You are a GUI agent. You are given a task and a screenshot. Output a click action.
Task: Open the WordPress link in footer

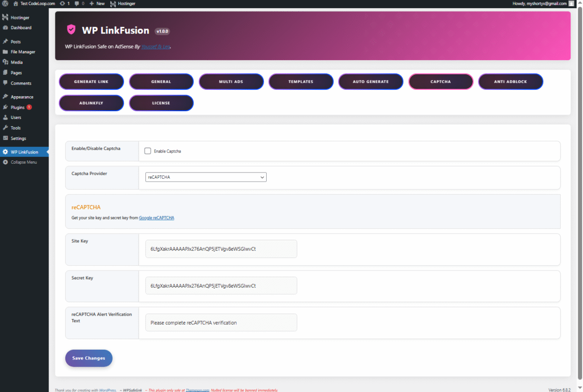(x=107, y=390)
